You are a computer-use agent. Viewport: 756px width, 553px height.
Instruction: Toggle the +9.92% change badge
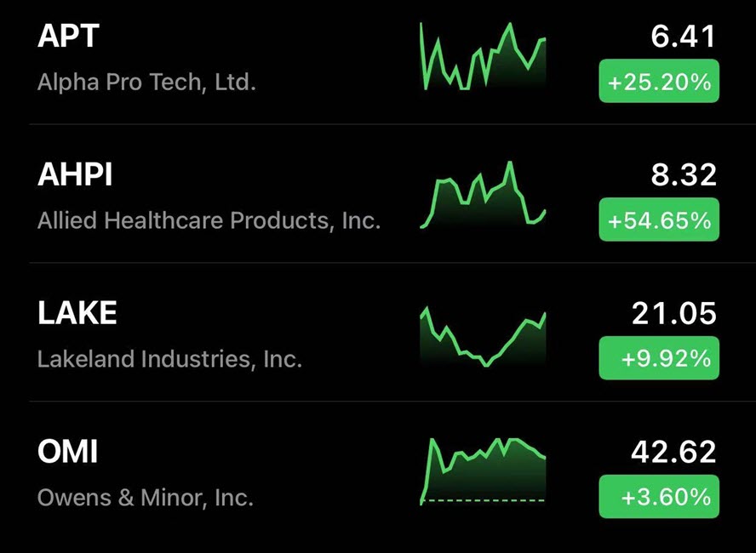point(659,358)
